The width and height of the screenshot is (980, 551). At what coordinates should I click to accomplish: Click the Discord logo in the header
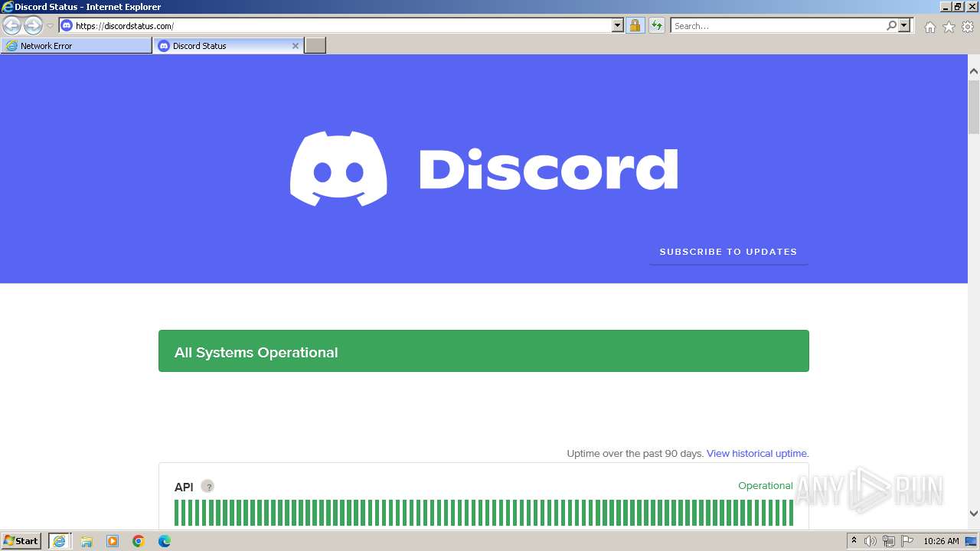click(484, 168)
